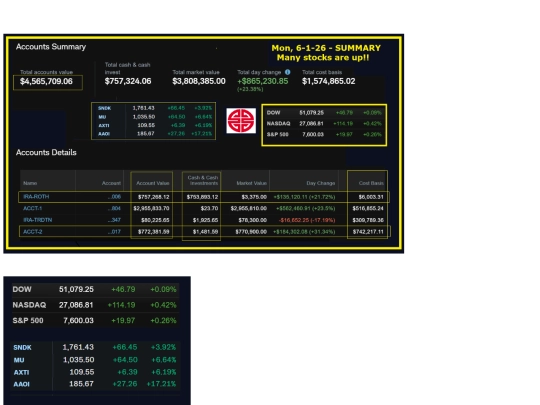The width and height of the screenshot is (540, 405).
Task: Click NASDAQ label in the enlarged ticker image
Action: pos(29,305)
